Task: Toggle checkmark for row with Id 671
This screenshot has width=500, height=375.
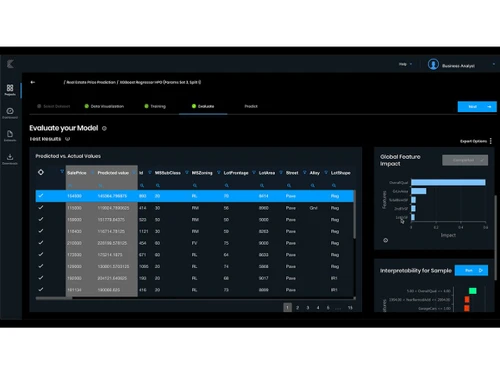Action: pos(41,254)
